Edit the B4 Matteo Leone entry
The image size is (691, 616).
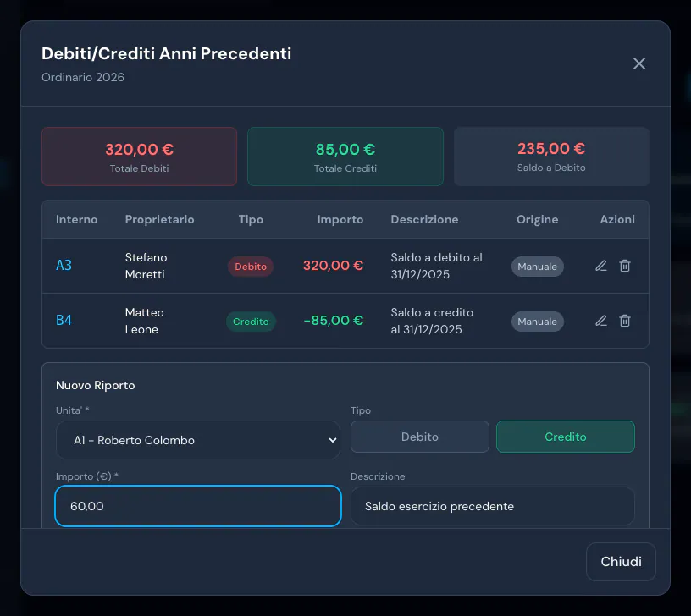pyautogui.click(x=601, y=321)
